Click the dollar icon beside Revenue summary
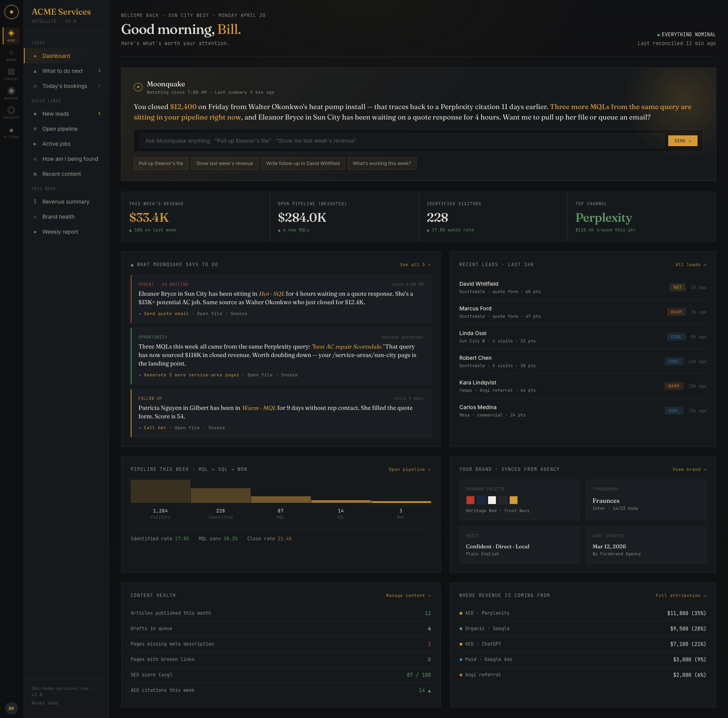Image resolution: width=728 pixels, height=718 pixels. [x=35, y=202]
